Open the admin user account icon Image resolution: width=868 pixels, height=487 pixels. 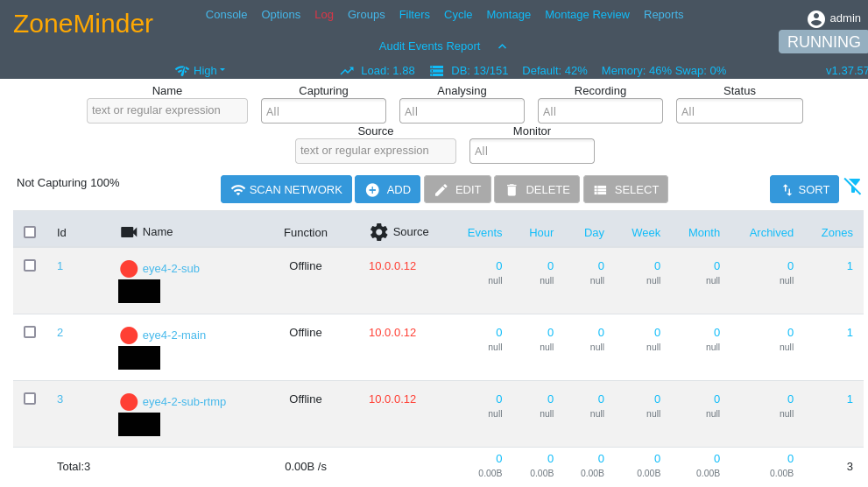click(x=816, y=18)
